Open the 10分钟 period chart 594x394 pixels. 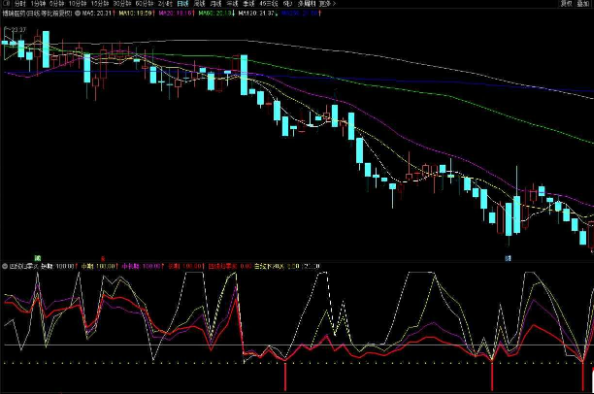pyautogui.click(x=77, y=4)
